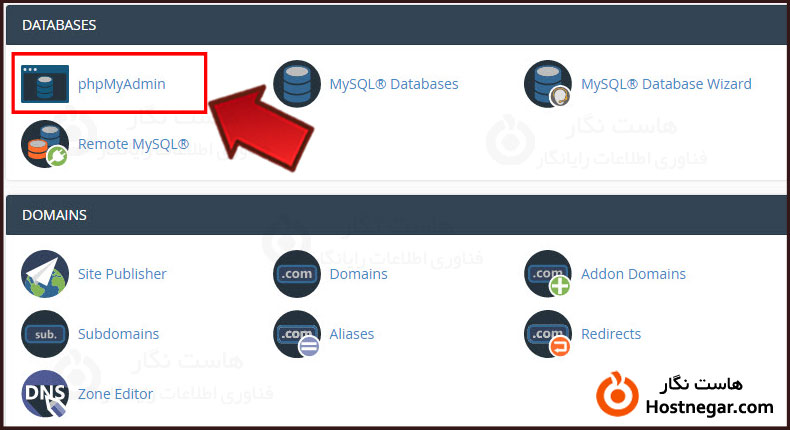
Task: Click the MySQL Databases cylinder icon
Action: (x=297, y=84)
